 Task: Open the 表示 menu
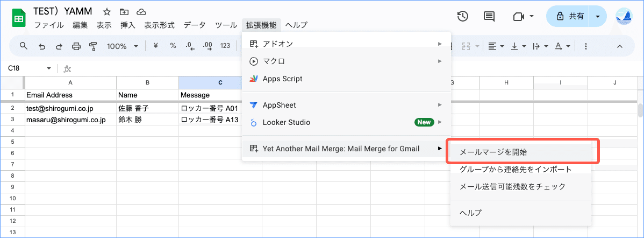[x=104, y=25]
